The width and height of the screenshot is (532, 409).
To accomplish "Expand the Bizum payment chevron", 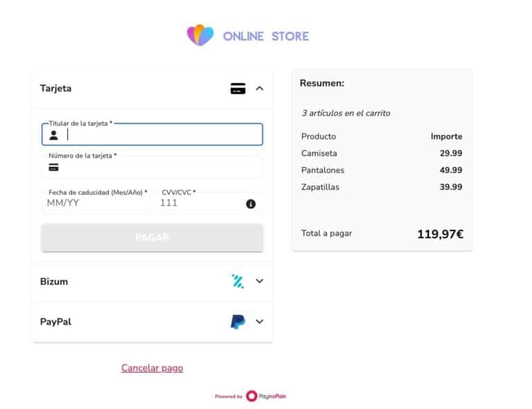I will point(260,281).
